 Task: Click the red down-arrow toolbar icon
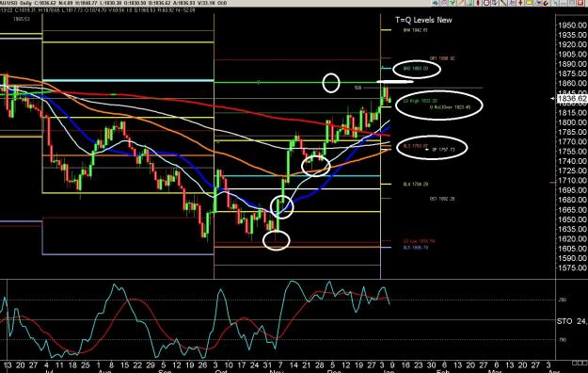pos(521,3)
